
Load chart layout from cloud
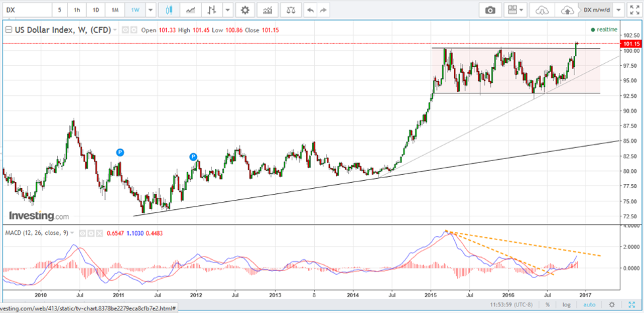click(x=542, y=11)
